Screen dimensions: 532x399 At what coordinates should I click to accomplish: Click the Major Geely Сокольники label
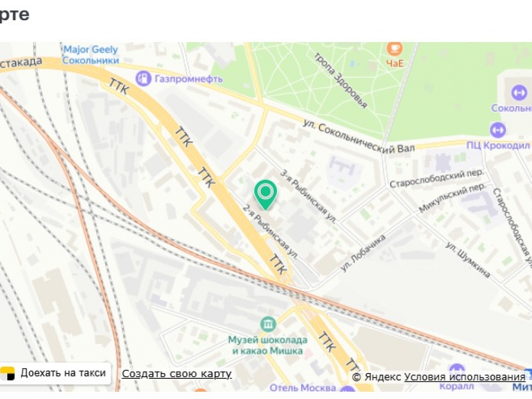click(90, 55)
